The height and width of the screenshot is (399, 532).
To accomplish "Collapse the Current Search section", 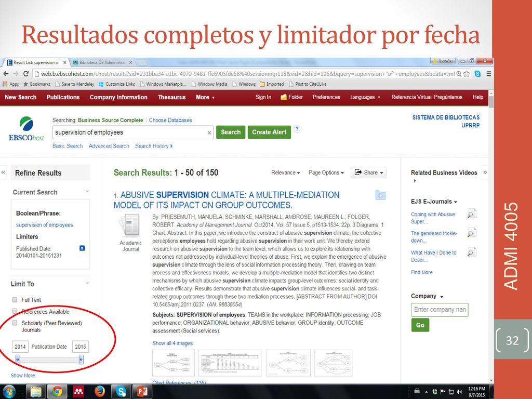I will coord(87,192).
